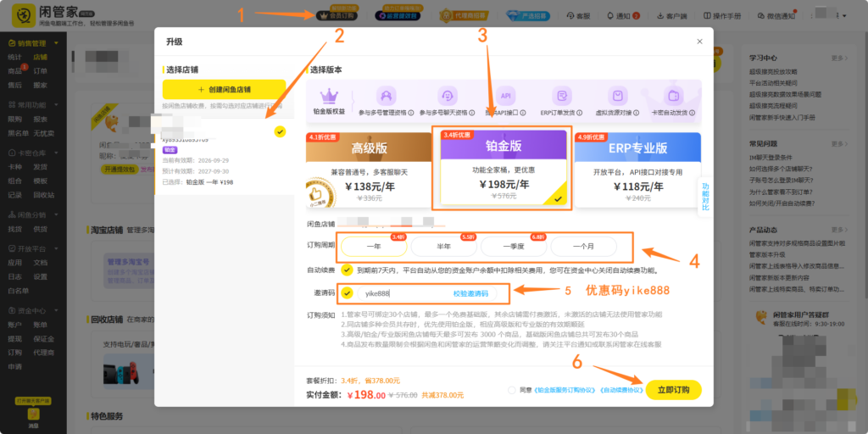Show info tooltip for 虚拟货源对接

tap(636, 113)
